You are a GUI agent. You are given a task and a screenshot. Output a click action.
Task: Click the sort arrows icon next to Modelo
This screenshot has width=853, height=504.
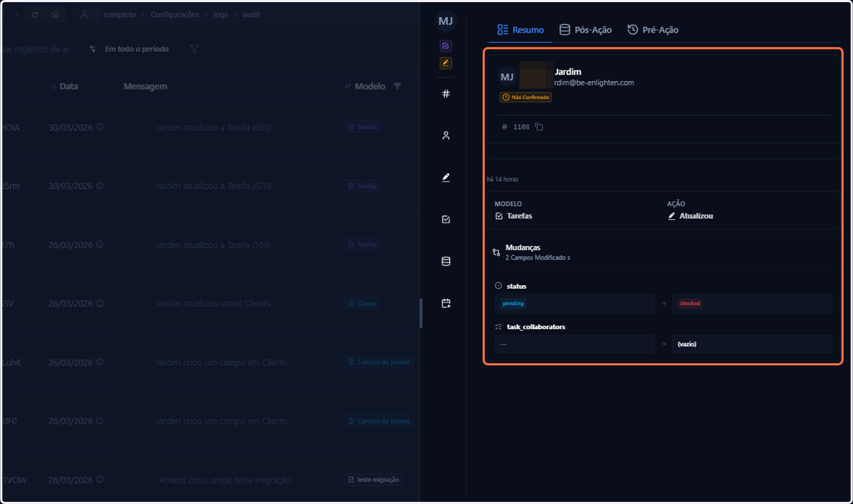[x=348, y=86]
